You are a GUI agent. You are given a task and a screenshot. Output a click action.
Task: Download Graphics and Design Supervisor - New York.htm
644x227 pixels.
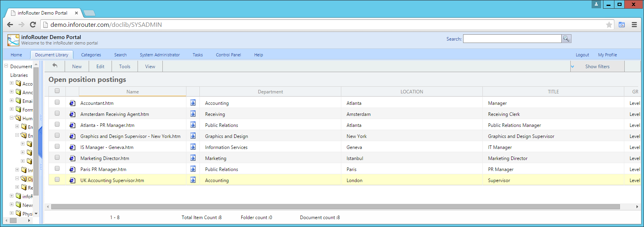pos(193,136)
